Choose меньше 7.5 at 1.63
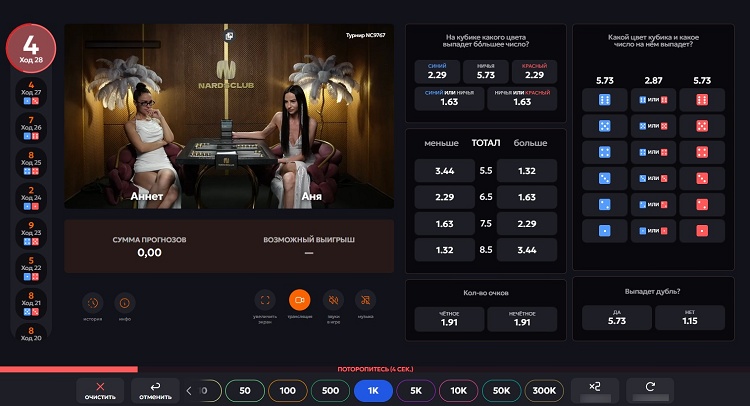 click(x=445, y=223)
